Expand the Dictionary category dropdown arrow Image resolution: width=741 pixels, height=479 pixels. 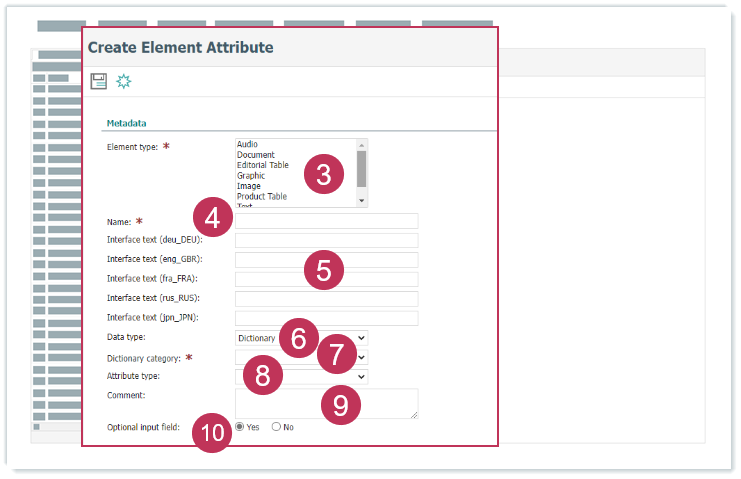click(361, 357)
